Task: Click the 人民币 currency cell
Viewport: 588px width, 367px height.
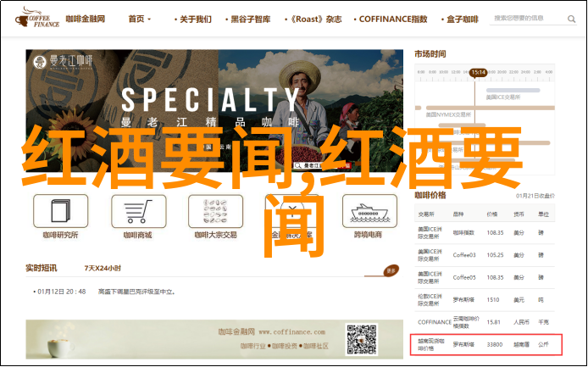Action: [x=521, y=322]
